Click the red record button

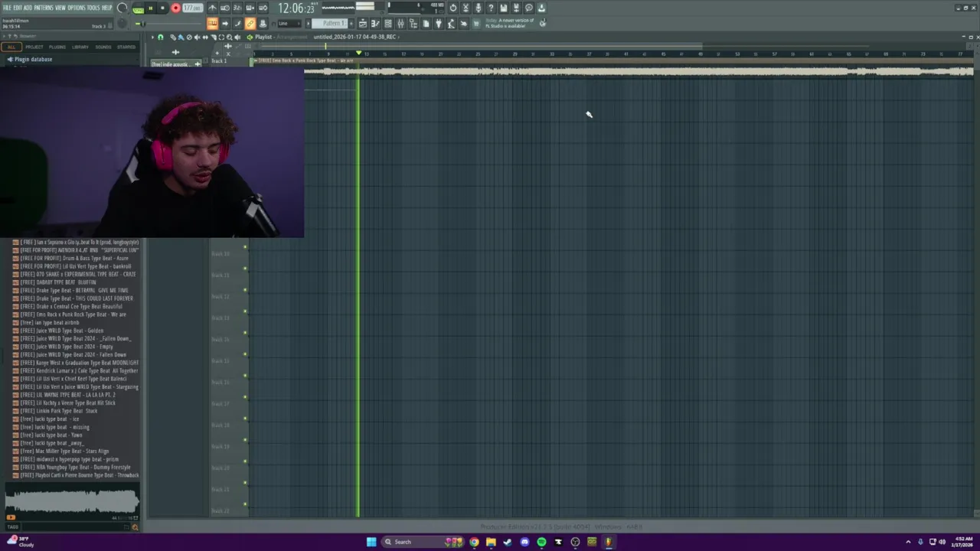click(175, 8)
